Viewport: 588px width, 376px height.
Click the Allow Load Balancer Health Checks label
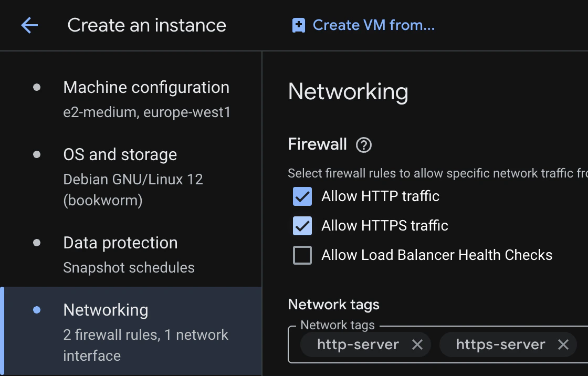point(437,255)
